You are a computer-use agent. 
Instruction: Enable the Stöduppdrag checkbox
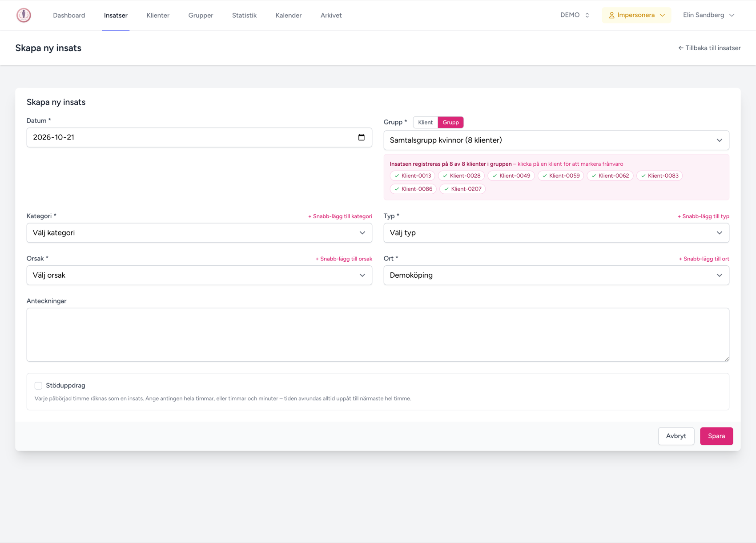[x=38, y=386]
